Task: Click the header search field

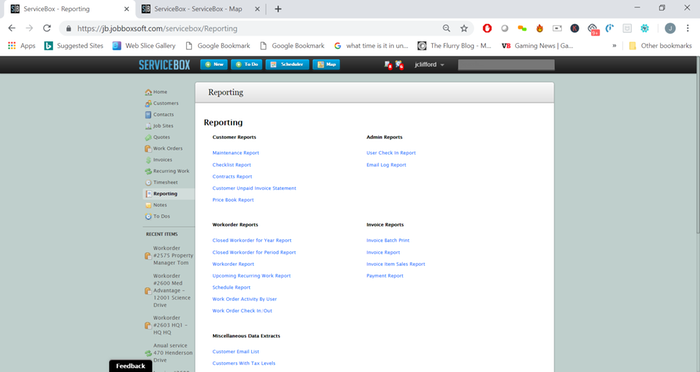Action: tap(506, 65)
